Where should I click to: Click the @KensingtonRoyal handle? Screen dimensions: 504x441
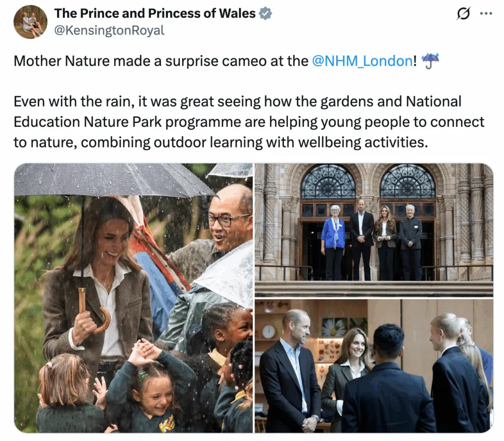click(x=109, y=30)
